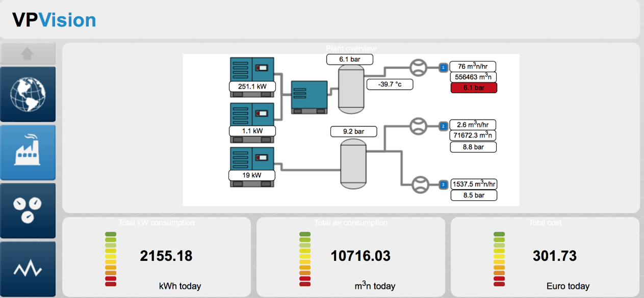Open the Total kW consumption panel
This screenshot has width=644, height=298.
click(157, 257)
